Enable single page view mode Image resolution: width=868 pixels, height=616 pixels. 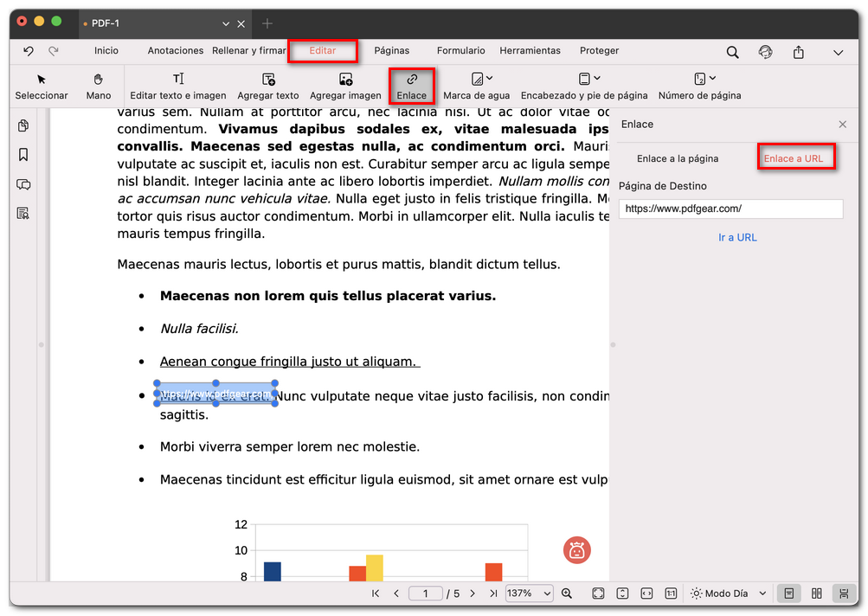[788, 594]
